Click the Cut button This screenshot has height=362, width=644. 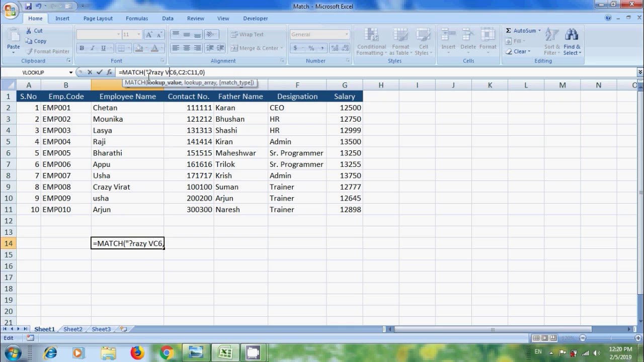pos(34,31)
